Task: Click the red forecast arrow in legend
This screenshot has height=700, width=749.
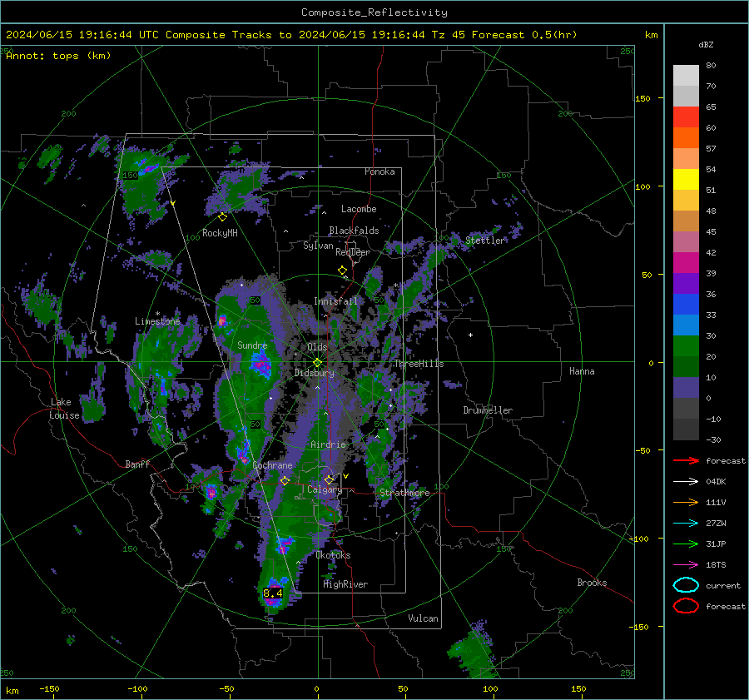Action: tap(686, 460)
